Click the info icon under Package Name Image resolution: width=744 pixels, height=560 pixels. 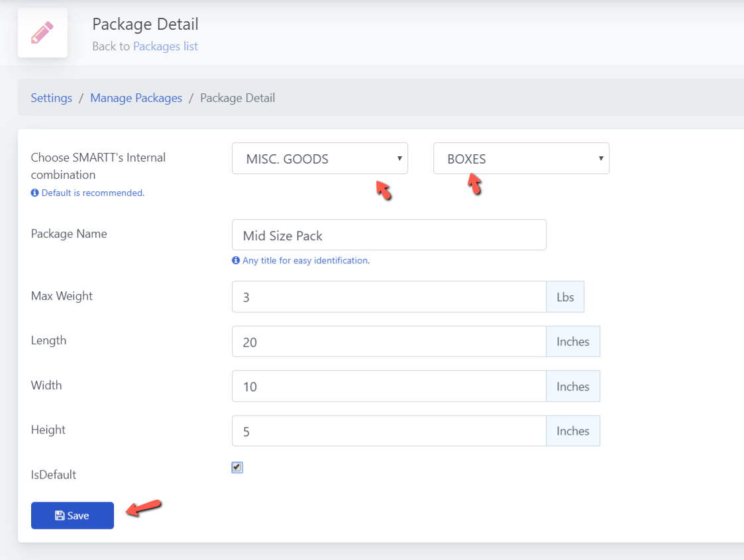point(236,261)
